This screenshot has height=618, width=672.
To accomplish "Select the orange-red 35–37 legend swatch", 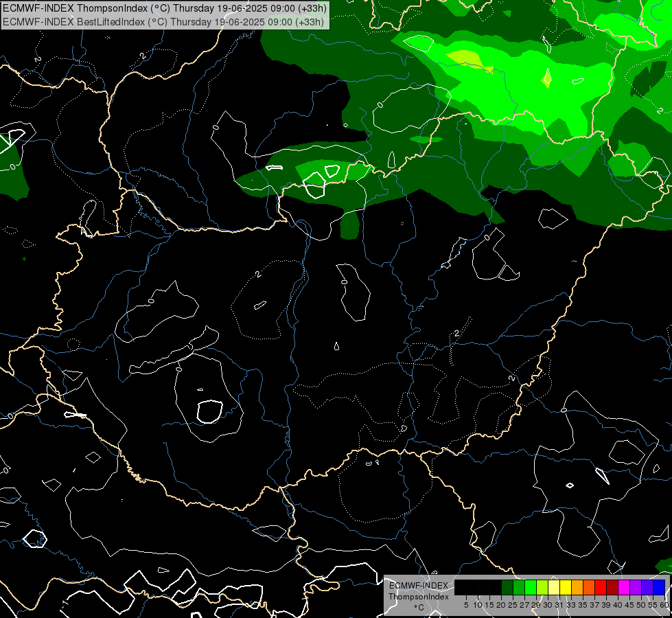I will (589, 587).
